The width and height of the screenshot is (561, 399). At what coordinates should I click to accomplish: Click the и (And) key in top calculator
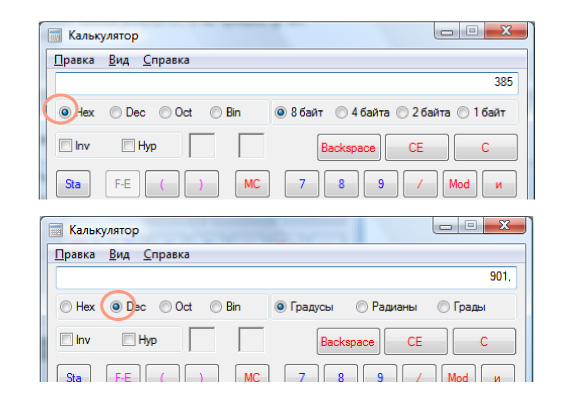coord(499,184)
